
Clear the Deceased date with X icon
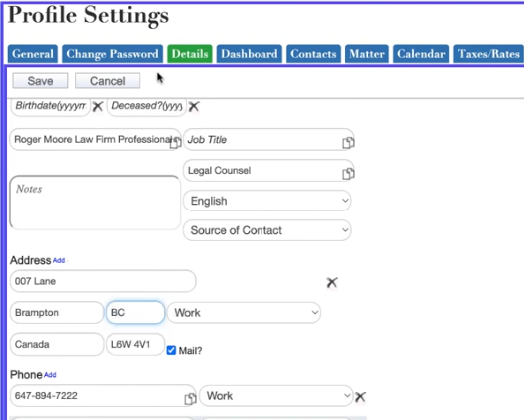[194, 107]
